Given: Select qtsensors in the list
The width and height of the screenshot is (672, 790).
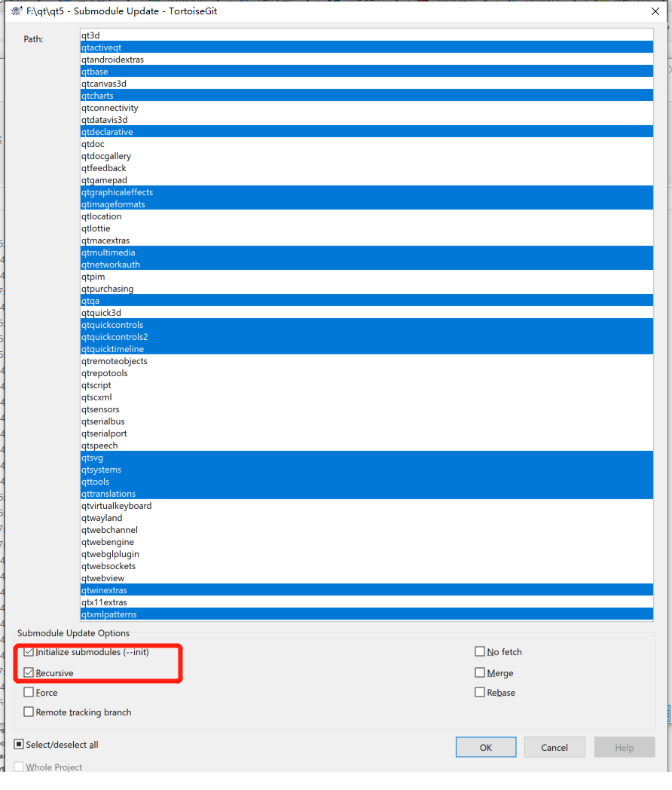Looking at the screenshot, I should pyautogui.click(x=366, y=409).
